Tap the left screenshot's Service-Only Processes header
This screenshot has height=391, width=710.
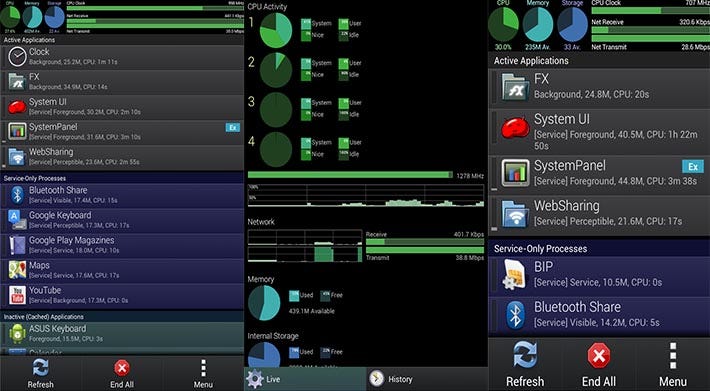122,178
